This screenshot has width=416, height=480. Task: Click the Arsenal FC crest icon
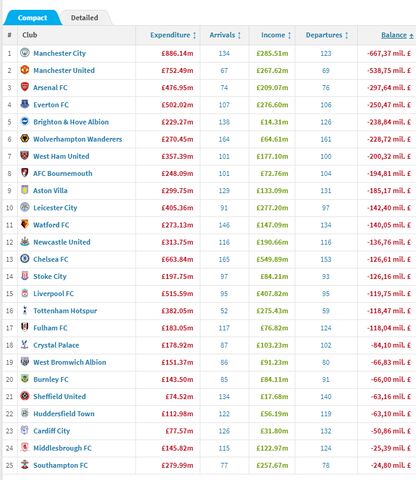[25, 87]
